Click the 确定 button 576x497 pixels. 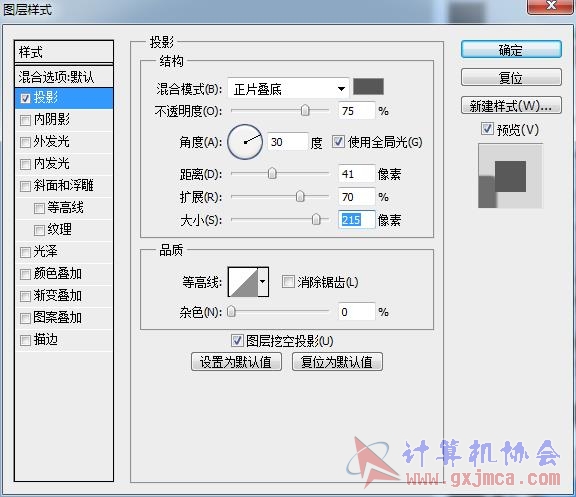pos(511,50)
